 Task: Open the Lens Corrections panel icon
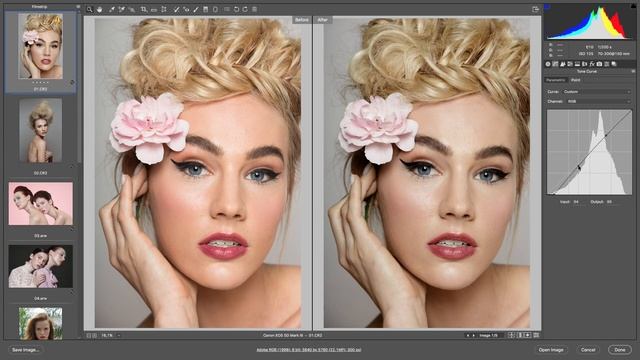pyautogui.click(x=584, y=64)
